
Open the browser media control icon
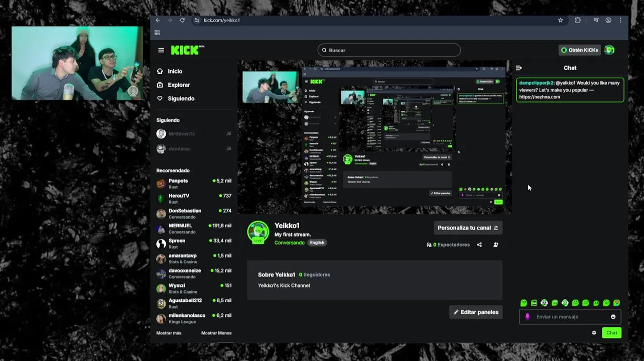click(x=596, y=20)
